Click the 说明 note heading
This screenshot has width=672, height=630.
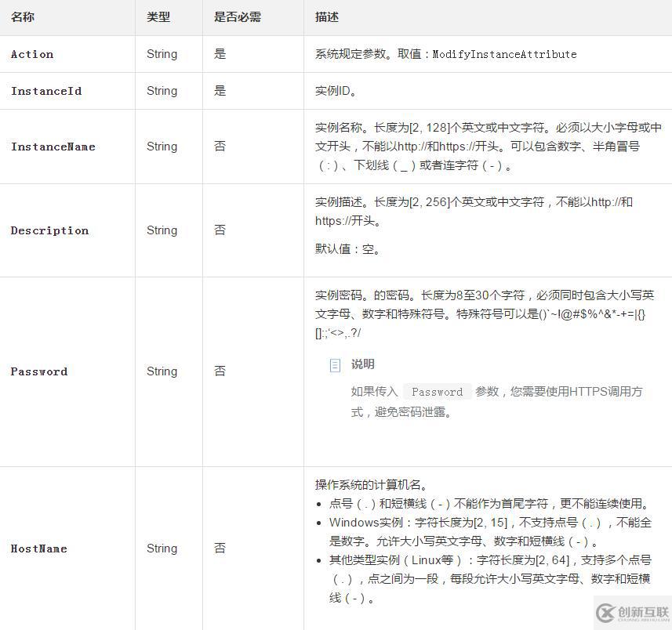(363, 364)
